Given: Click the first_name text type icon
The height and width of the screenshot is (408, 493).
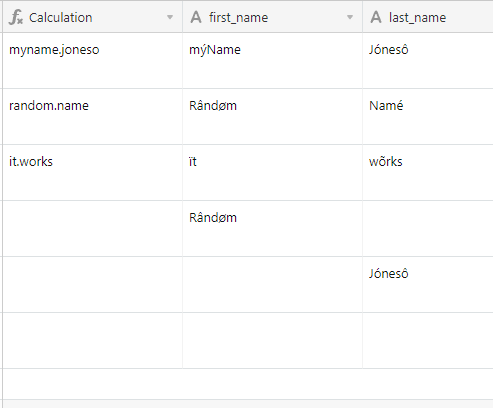Looking at the screenshot, I should (x=196, y=17).
